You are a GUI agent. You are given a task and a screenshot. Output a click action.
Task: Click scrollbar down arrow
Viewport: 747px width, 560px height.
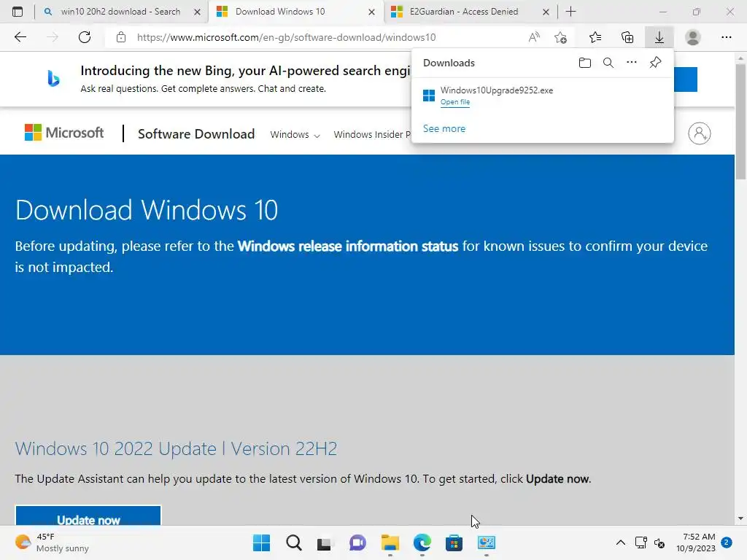(740, 518)
